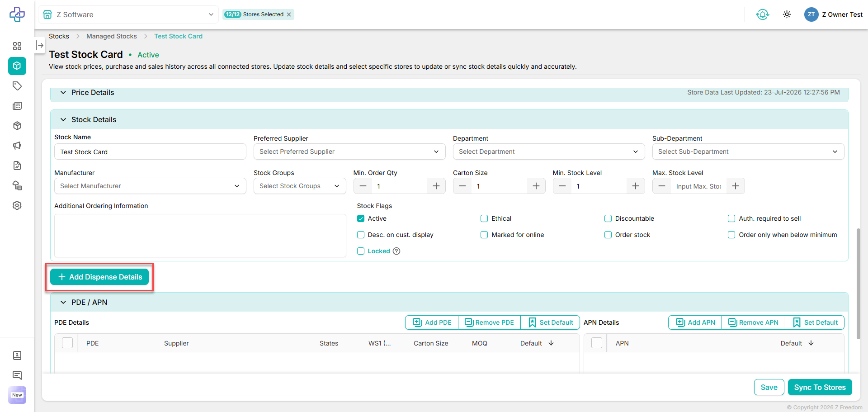Viewport: 868px width, 412px height.
Task: Save the stock card
Action: click(x=769, y=387)
